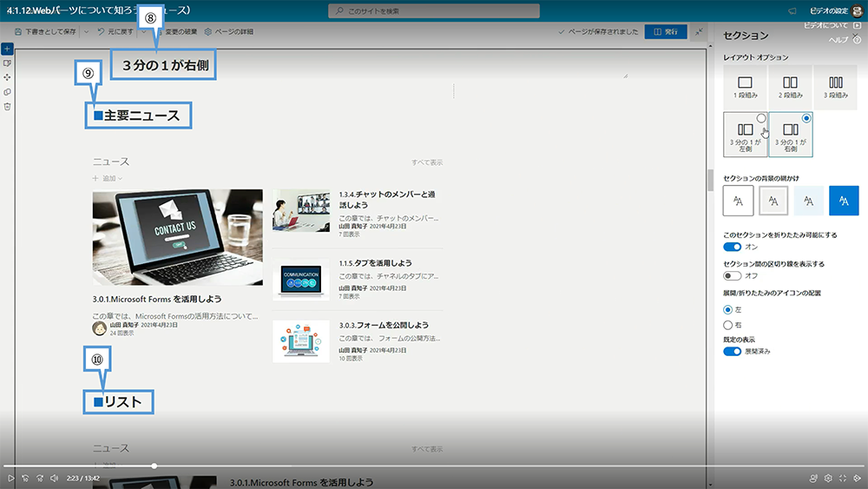Select 2 段組み layout option
Screen dimensions: 868x489
tap(790, 87)
